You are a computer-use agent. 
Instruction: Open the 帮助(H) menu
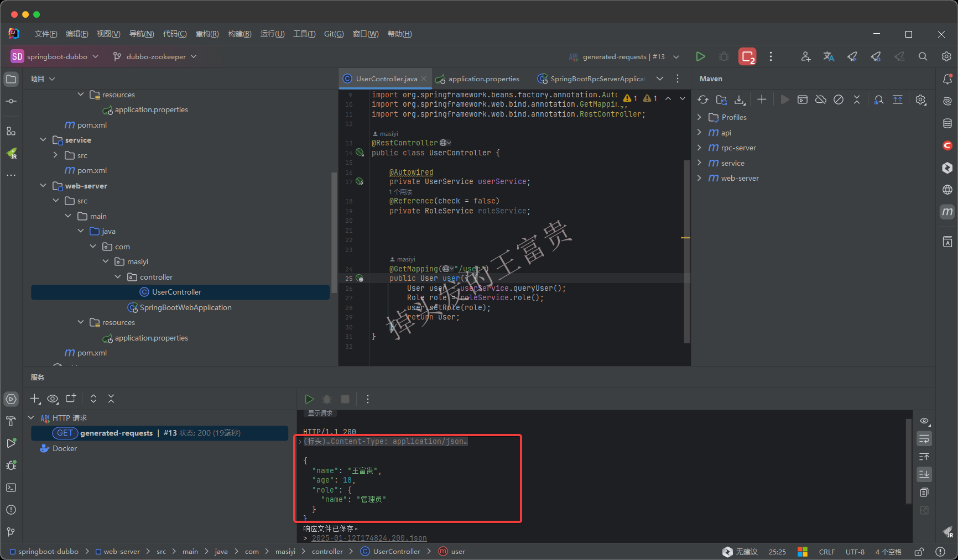point(400,34)
